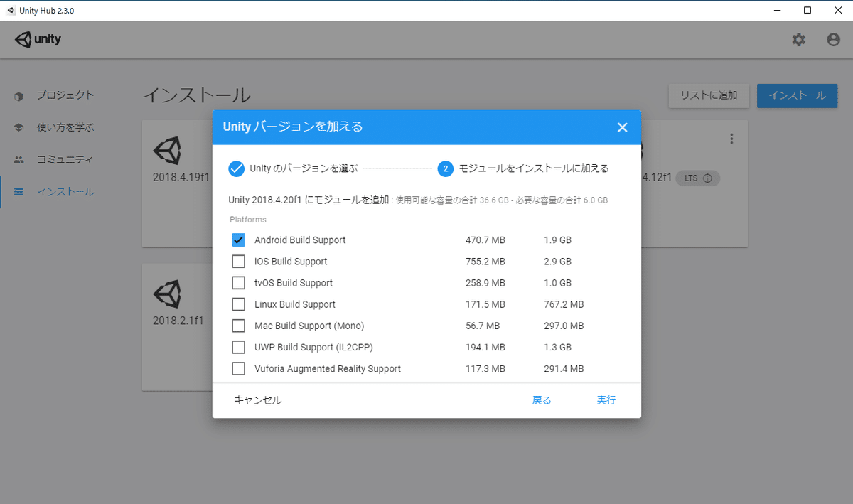This screenshot has height=504, width=853.
Task: Click 56.7 MB size for Mac Build
Action: 483,326
